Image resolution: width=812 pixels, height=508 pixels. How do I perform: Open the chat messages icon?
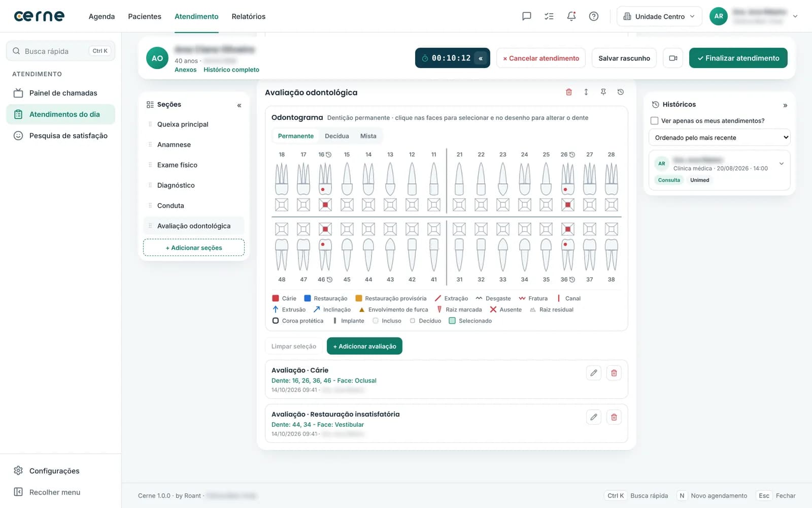[x=527, y=16]
